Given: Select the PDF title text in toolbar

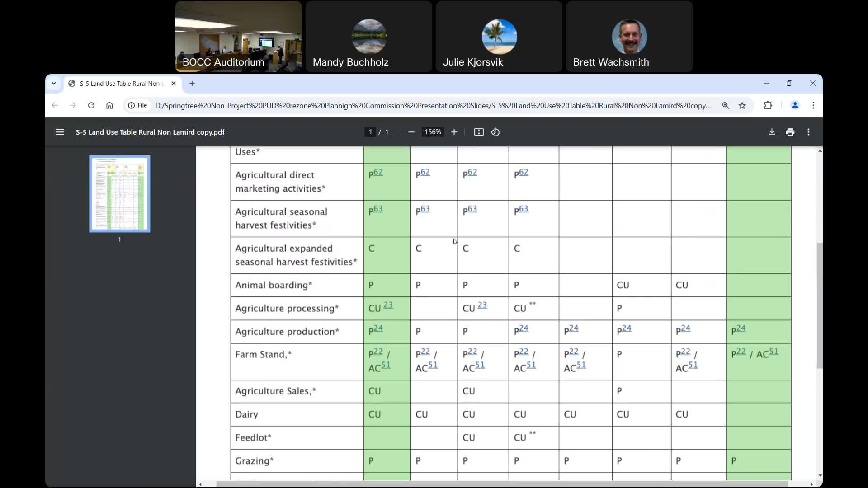Looking at the screenshot, I should (x=150, y=132).
